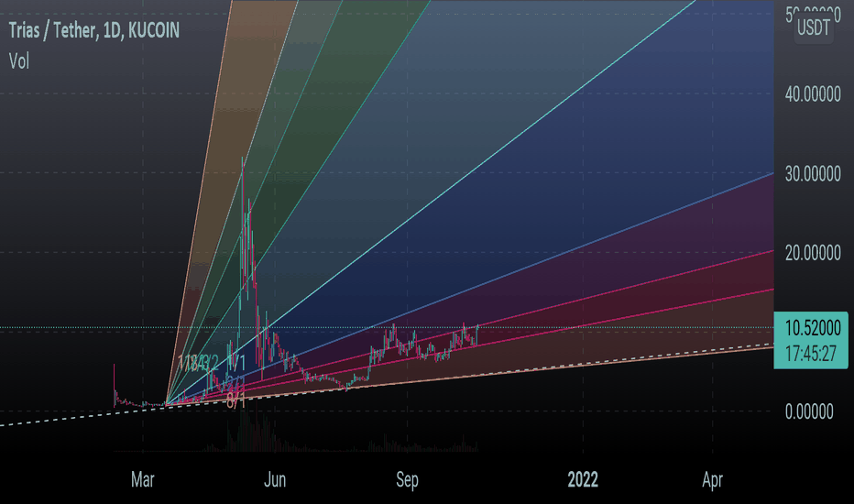Viewport: 854px width, 504px height.
Task: Click the 2022 date axis label
Action: coord(583,480)
